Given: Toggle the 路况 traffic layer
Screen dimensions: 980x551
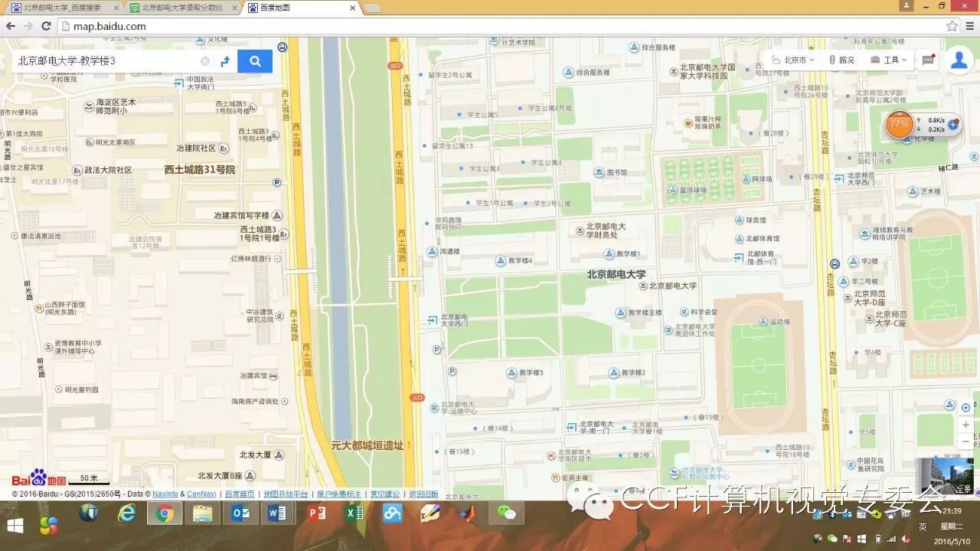Looking at the screenshot, I should [x=841, y=60].
